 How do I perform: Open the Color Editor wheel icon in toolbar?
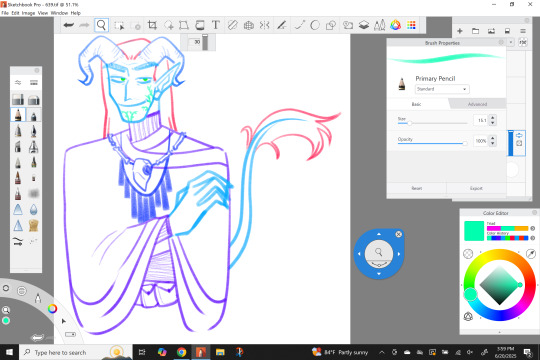coord(395,25)
